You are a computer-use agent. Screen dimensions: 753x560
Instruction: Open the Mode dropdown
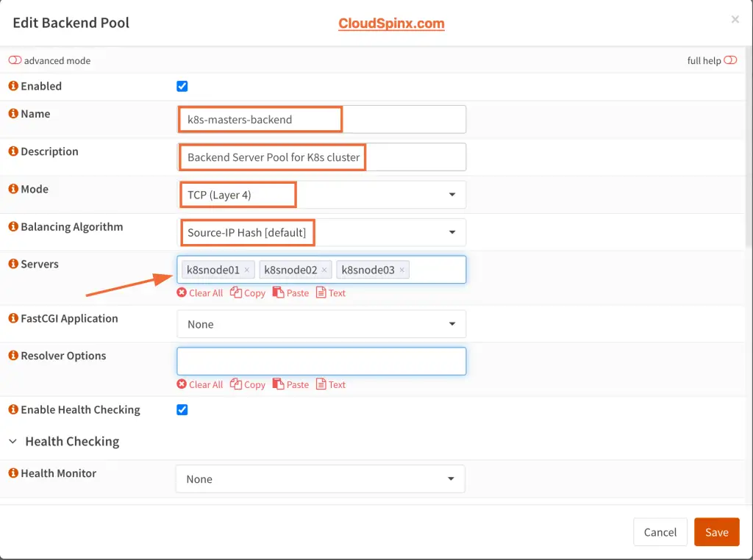pyautogui.click(x=451, y=194)
